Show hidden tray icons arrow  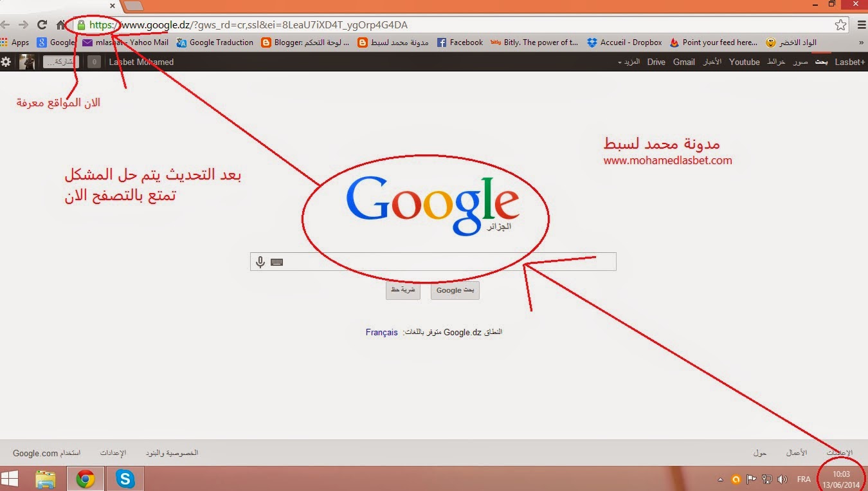[x=720, y=479]
